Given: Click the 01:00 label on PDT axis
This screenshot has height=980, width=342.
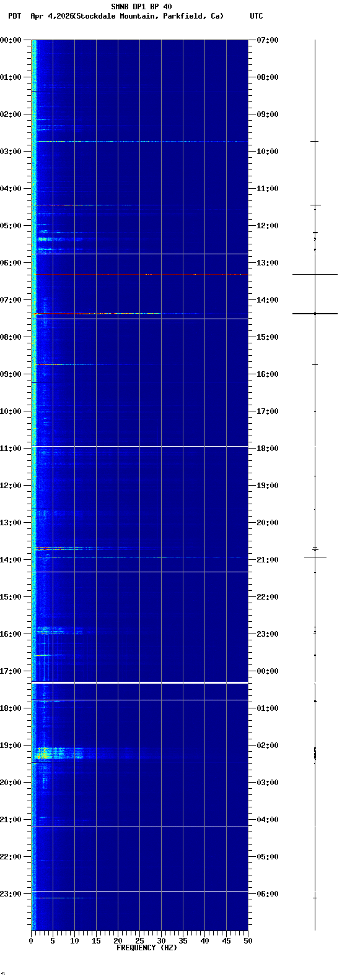Looking at the screenshot, I should click(11, 77).
